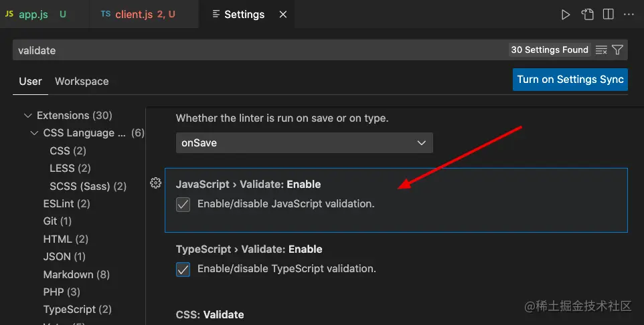Open the editor more actions menu
Viewport: 644px width, 325px height.
pos(629,14)
